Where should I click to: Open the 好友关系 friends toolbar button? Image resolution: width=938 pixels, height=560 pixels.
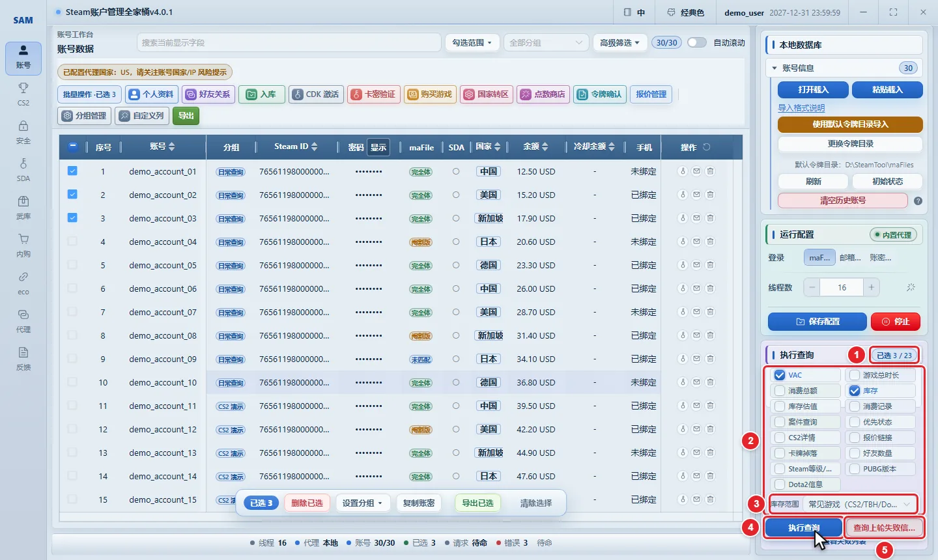tap(208, 94)
